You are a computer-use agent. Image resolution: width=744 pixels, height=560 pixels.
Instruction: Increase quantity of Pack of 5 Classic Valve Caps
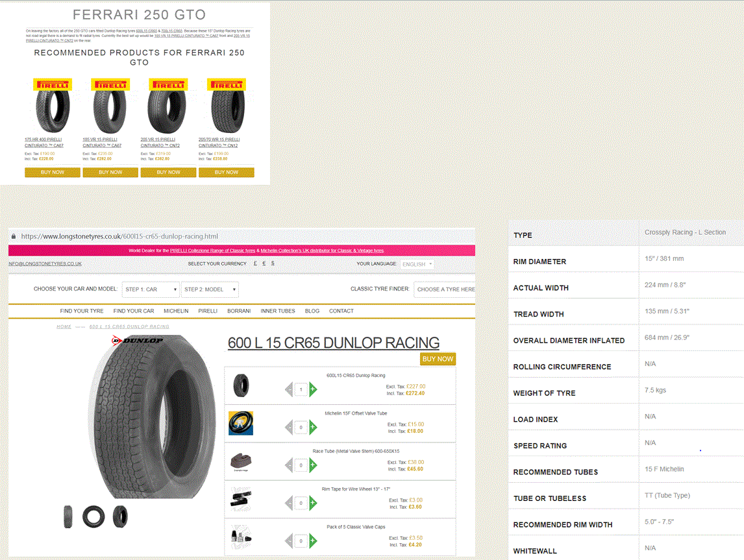click(313, 541)
